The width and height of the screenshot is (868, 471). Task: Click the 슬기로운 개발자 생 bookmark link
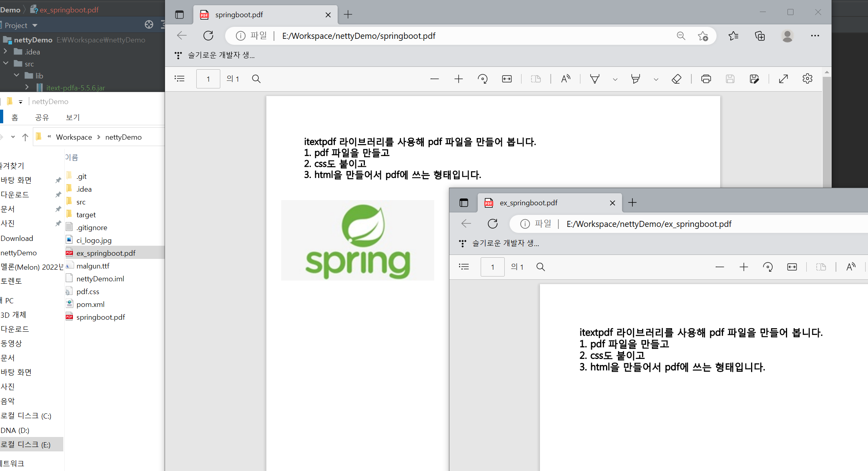coord(221,55)
